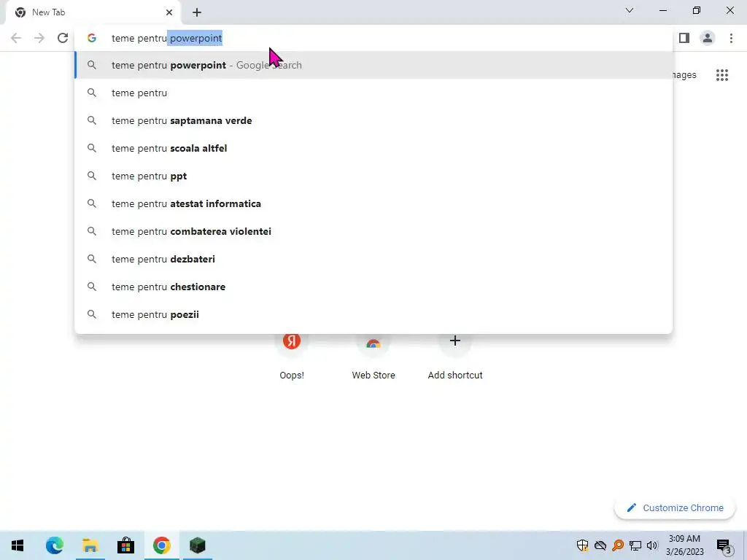747x560 pixels.
Task: Open the notification center icon
Action: point(724,545)
